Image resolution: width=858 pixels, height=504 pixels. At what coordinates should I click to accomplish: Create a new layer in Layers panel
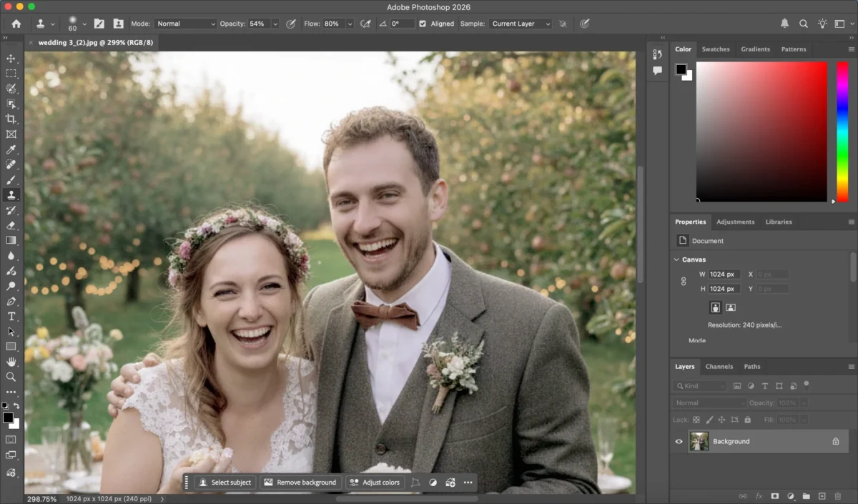click(822, 495)
